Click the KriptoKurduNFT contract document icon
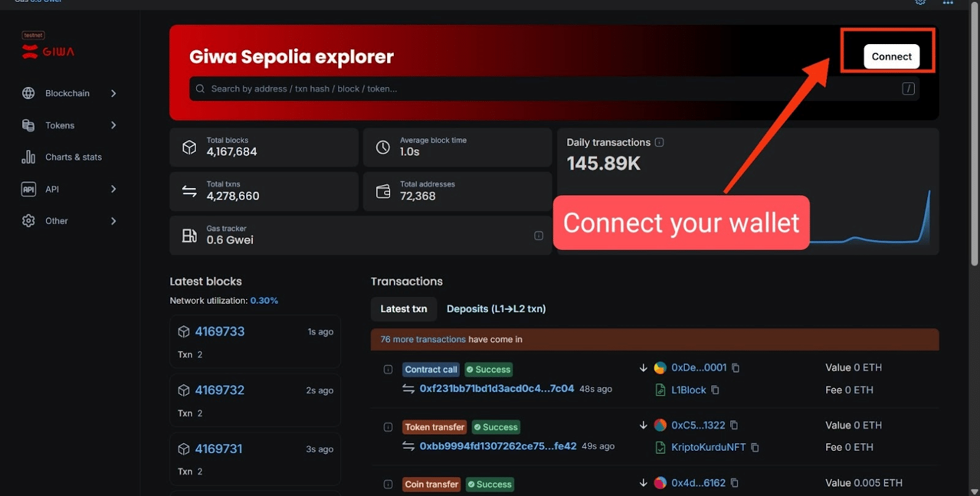The height and width of the screenshot is (496, 980). (660, 448)
